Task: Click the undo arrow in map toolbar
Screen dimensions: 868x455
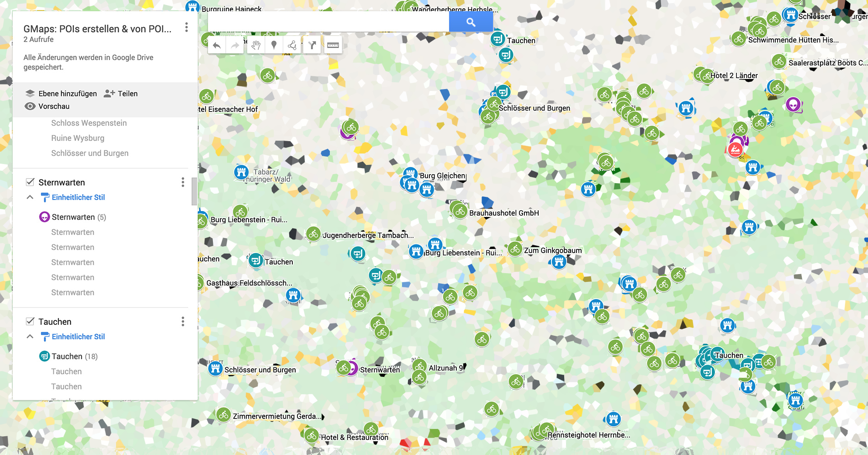Action: (217, 45)
